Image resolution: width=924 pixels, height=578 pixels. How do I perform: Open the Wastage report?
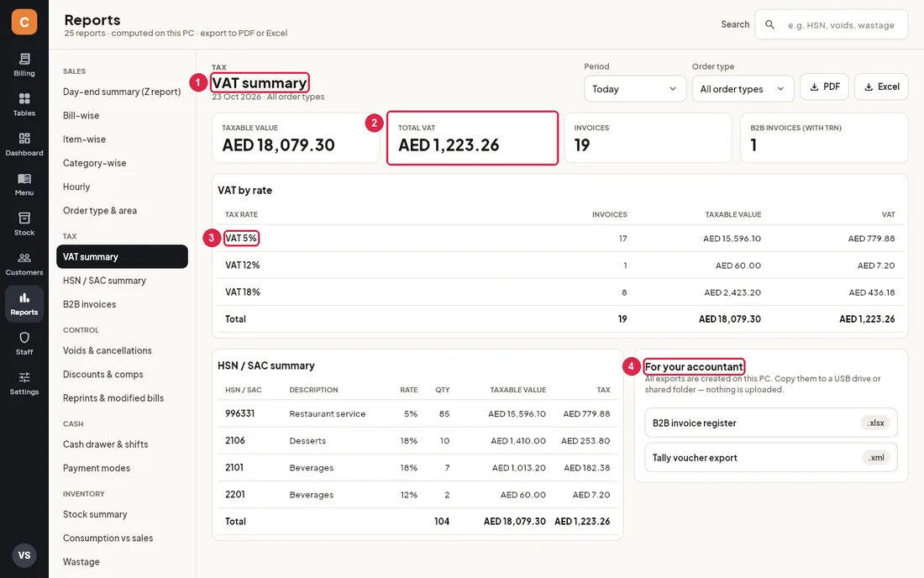tap(122, 561)
